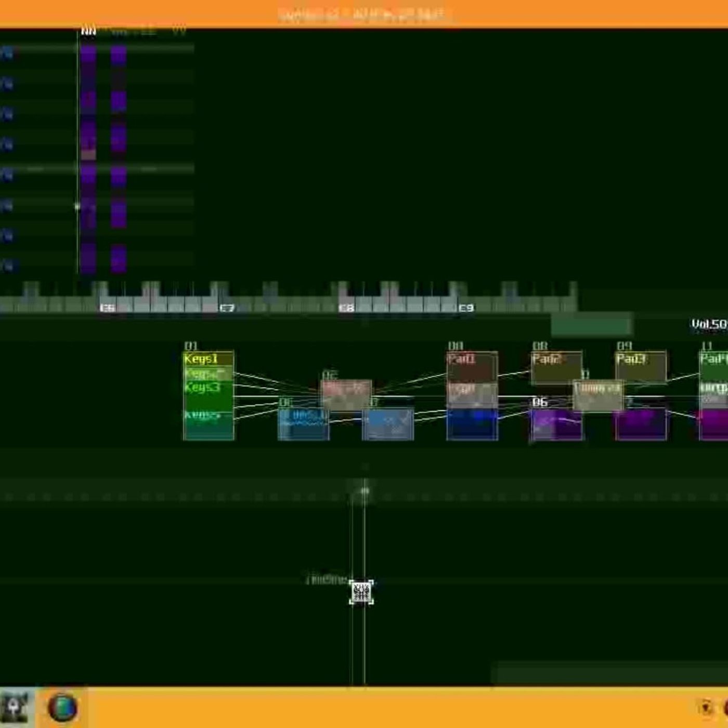Click the NN column header in pattern editor

coord(88,32)
